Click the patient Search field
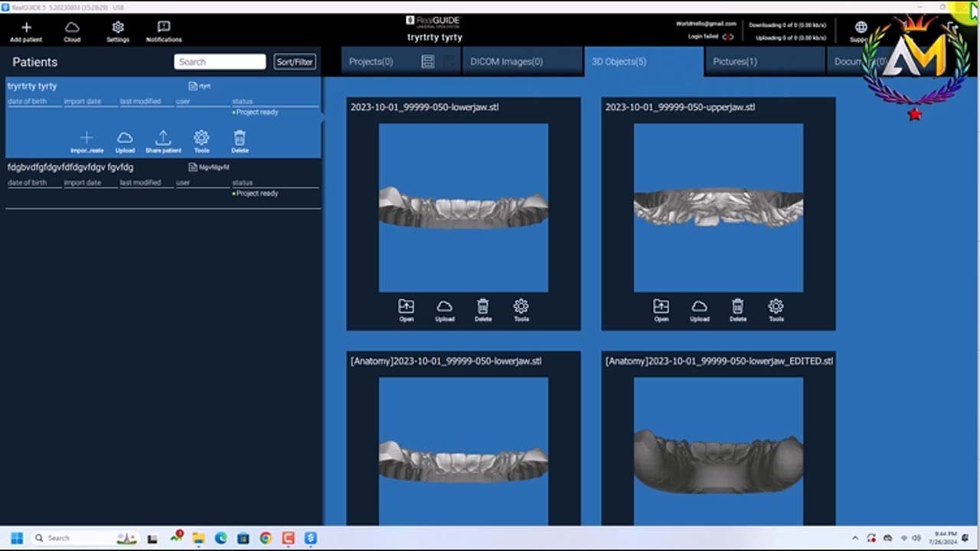This screenshot has width=980, height=551. pos(220,62)
